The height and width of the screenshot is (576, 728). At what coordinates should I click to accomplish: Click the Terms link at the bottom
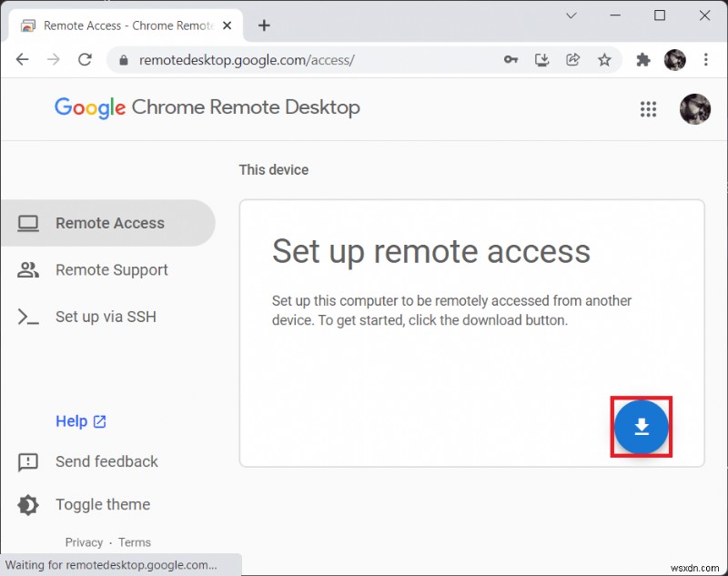pos(134,542)
